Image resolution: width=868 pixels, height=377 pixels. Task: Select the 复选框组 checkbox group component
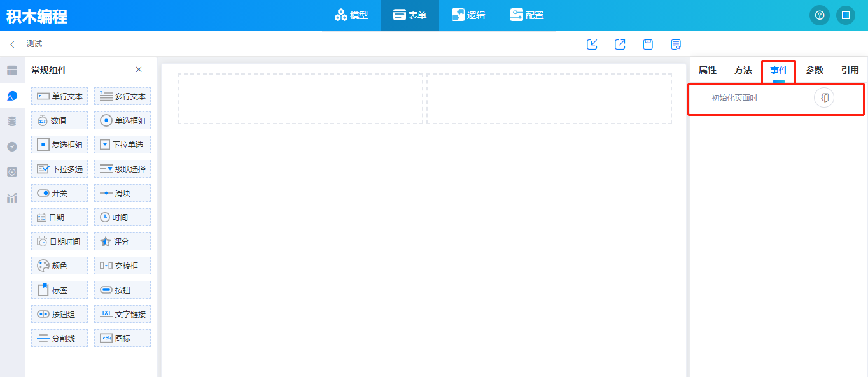click(59, 145)
